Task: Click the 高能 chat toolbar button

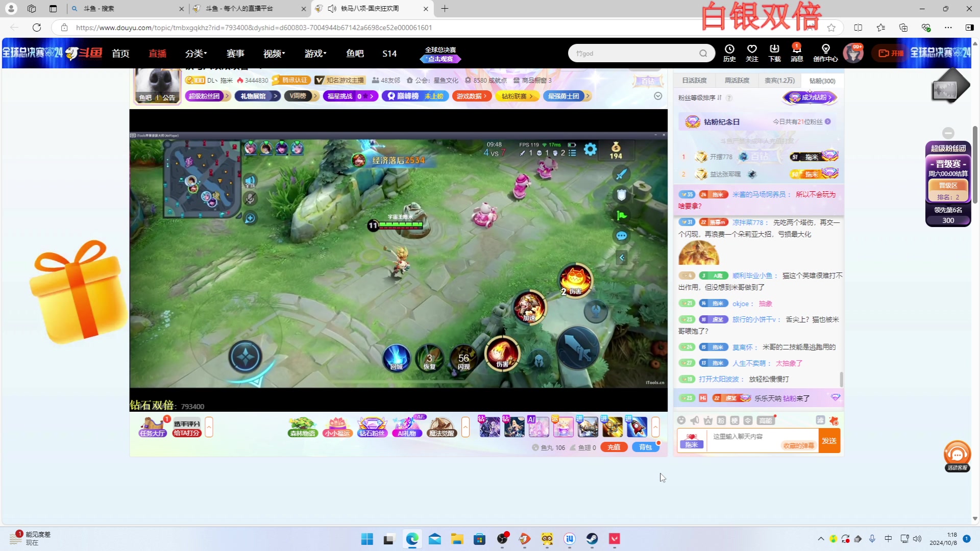Action: (765, 420)
